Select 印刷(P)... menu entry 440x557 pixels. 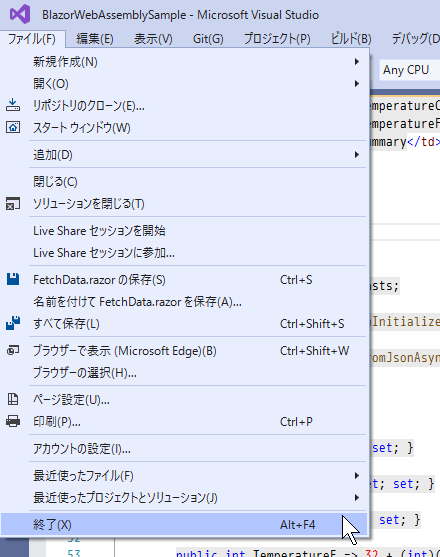(x=184, y=422)
